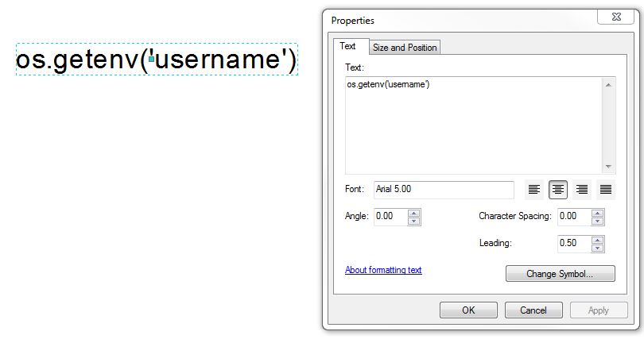Viewport: 644px width, 339px height.
Task: Select the Text tab
Action: tap(348, 46)
